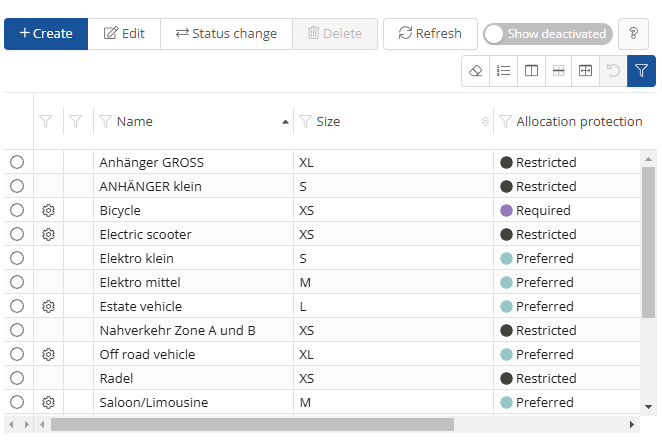Select the radio button for Elektro mittel

click(x=17, y=283)
